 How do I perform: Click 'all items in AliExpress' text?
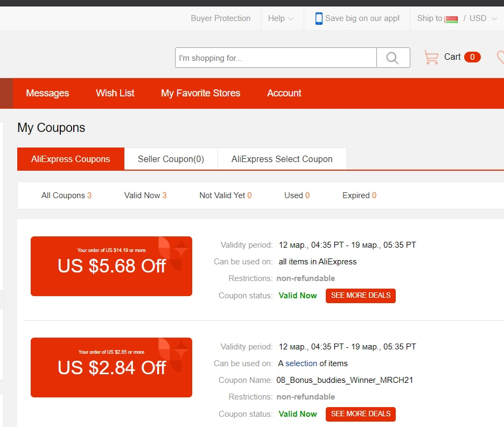pyautogui.click(x=318, y=262)
